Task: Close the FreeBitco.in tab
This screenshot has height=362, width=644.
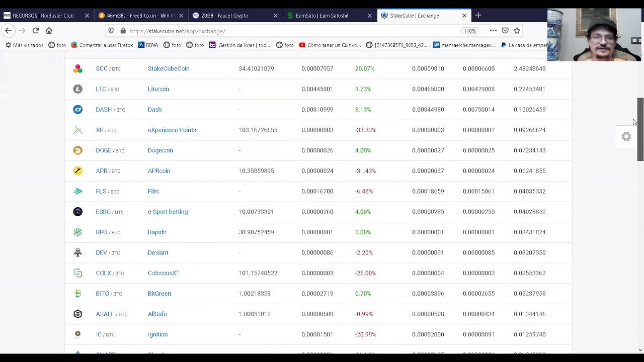Action: coord(181,16)
